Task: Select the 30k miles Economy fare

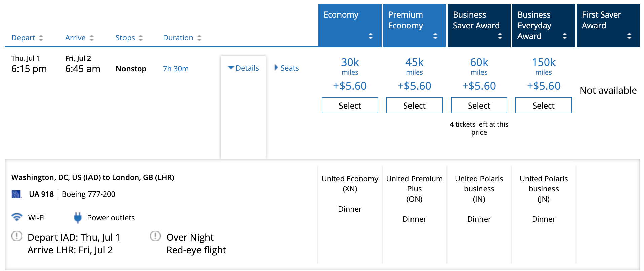Action: [x=350, y=106]
